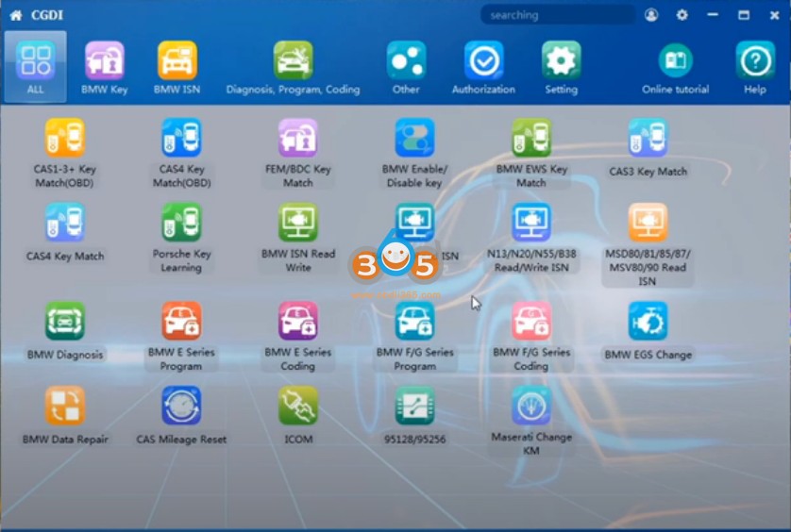Image resolution: width=791 pixels, height=532 pixels.
Task: Open N13/N20/N55/B38 Read/Write ISN
Action: [531, 238]
